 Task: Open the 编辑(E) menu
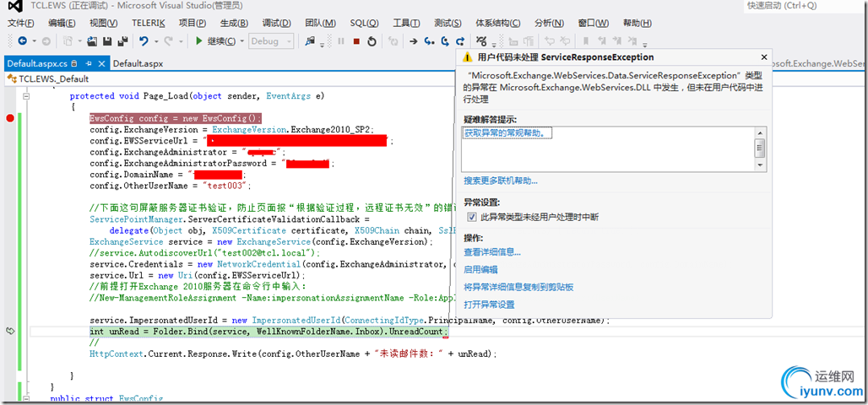click(x=62, y=23)
